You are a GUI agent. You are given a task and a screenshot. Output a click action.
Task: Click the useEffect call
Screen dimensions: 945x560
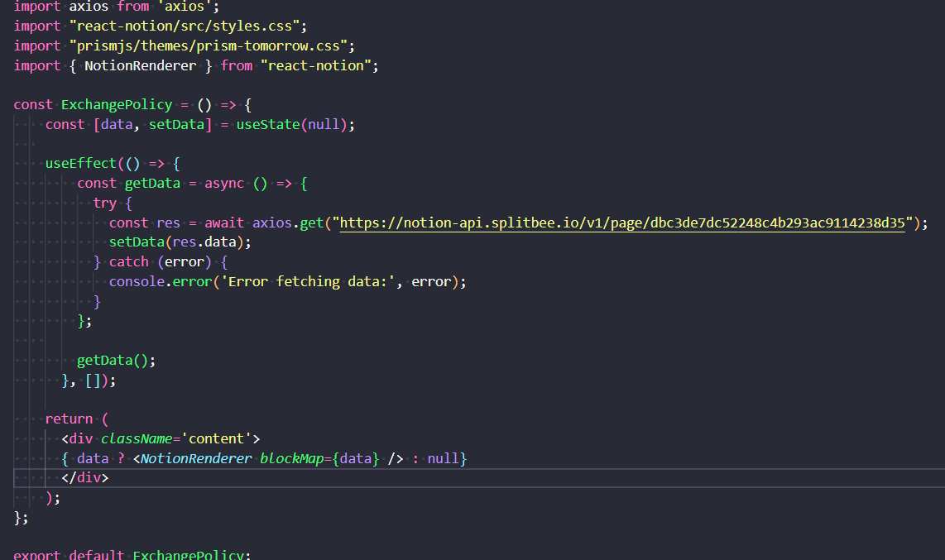(81, 164)
